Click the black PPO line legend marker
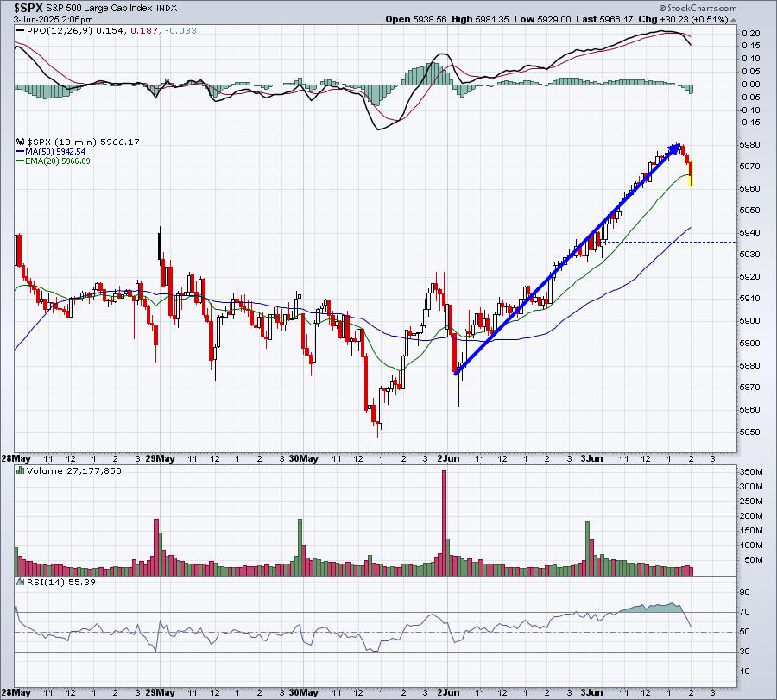 click(21, 31)
